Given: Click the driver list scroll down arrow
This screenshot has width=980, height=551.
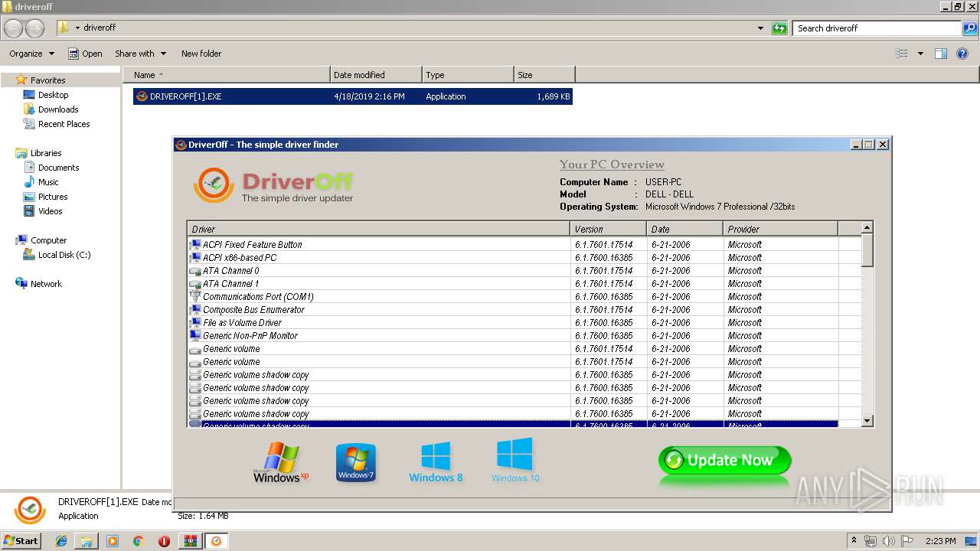Looking at the screenshot, I should (867, 421).
